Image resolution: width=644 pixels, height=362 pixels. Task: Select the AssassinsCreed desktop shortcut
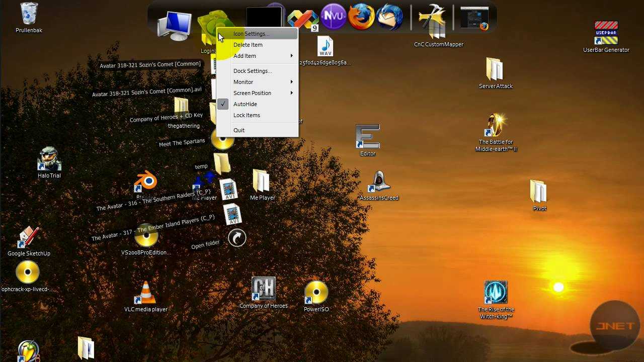[x=379, y=183]
